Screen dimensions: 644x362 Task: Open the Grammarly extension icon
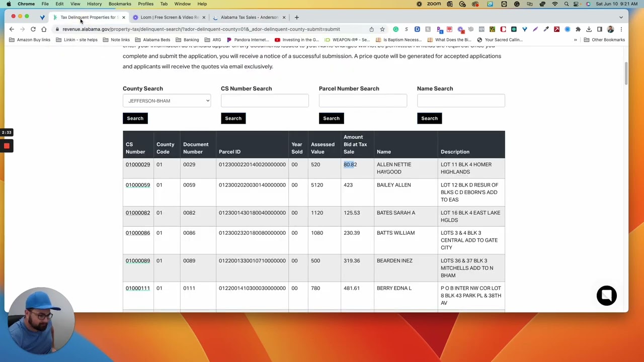tap(396, 29)
